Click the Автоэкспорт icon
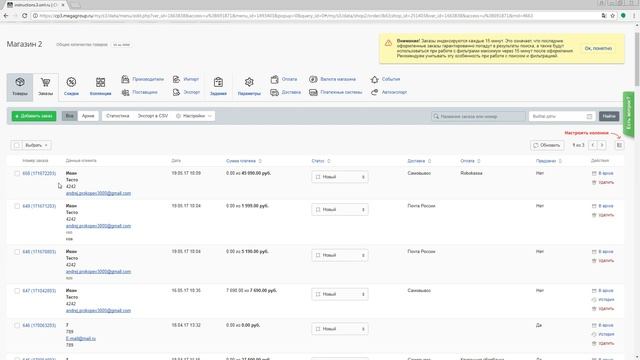640x360 pixels. [375, 92]
